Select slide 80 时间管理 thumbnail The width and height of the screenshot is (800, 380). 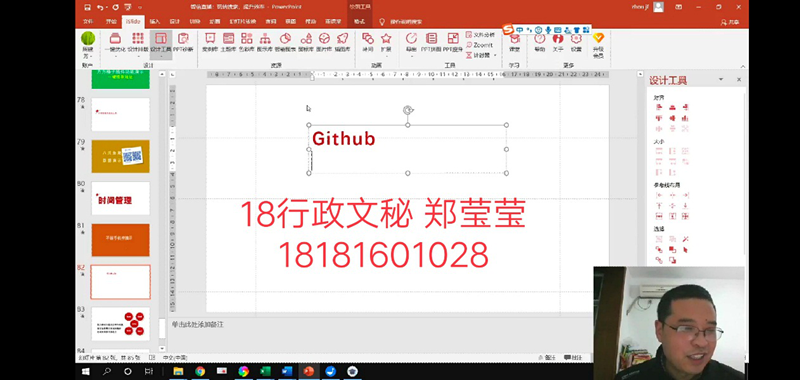(x=120, y=198)
